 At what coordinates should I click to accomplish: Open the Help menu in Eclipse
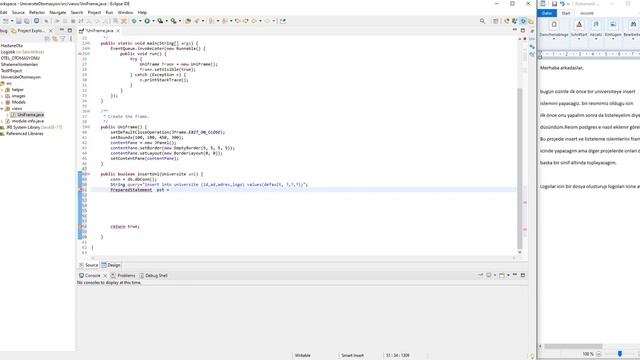tap(142, 13)
